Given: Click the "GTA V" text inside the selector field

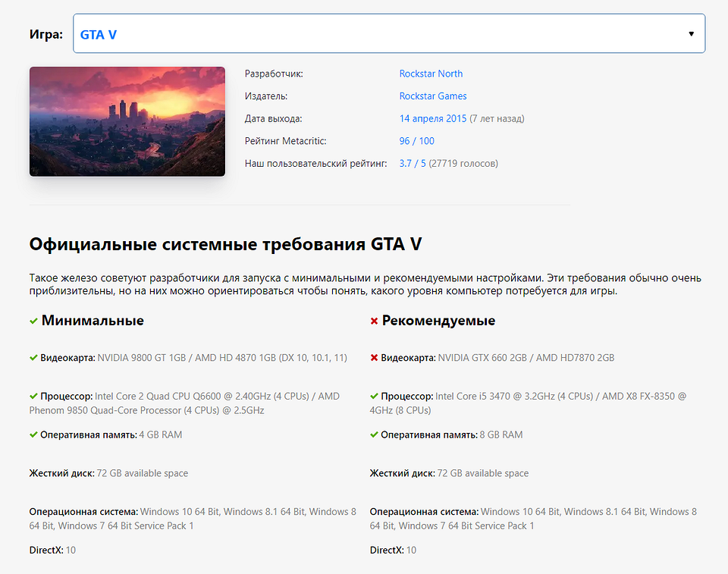Looking at the screenshot, I should 99,33.
